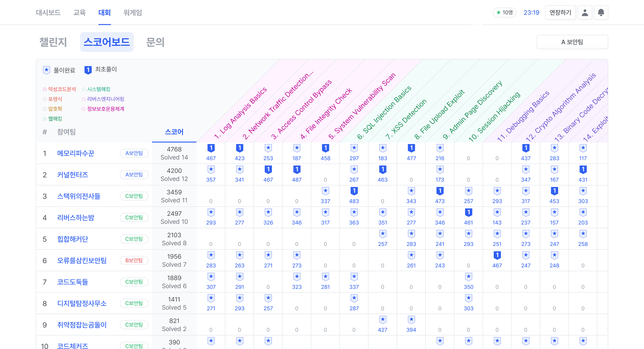Open the A 보안팀 team selector
This screenshot has height=349, width=644.
tap(572, 42)
